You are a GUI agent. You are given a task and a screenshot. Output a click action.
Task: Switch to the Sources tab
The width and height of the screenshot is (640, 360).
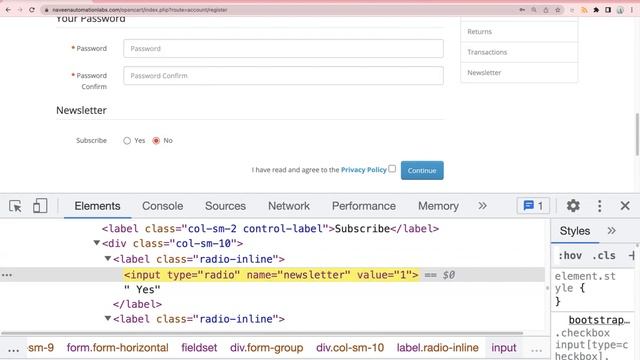[225, 206]
